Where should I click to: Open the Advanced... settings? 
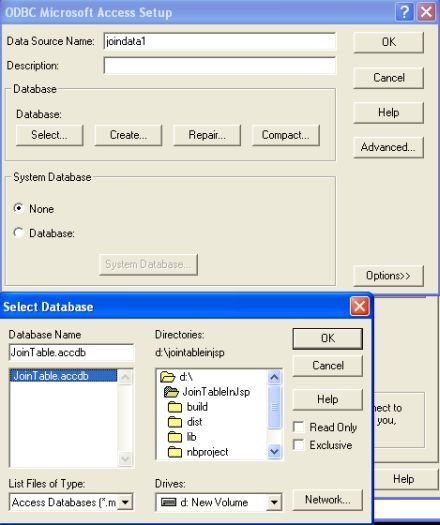point(388,147)
